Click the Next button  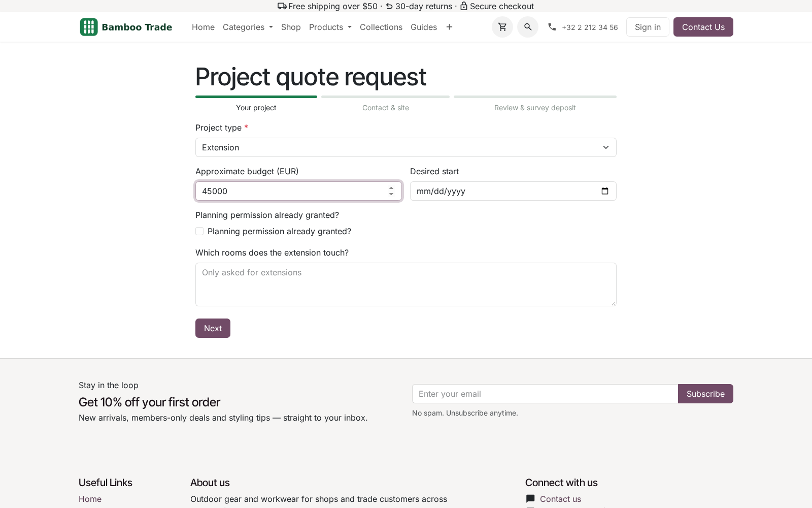(213, 328)
